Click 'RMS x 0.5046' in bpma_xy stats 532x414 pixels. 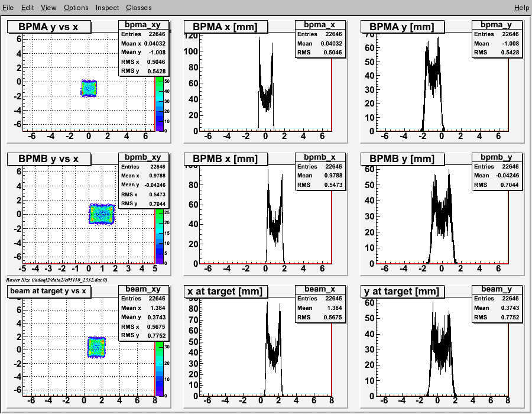(x=143, y=62)
